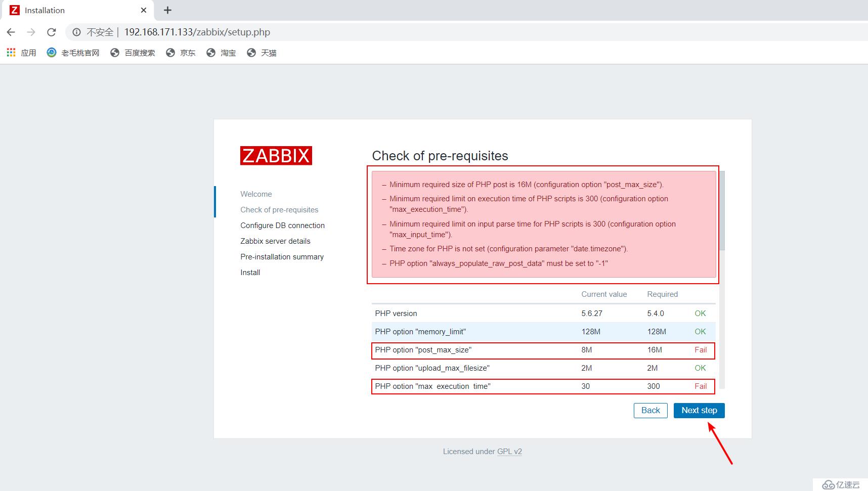Click the browser back arrow
Image resolution: width=868 pixels, height=491 pixels.
pyautogui.click(x=11, y=32)
